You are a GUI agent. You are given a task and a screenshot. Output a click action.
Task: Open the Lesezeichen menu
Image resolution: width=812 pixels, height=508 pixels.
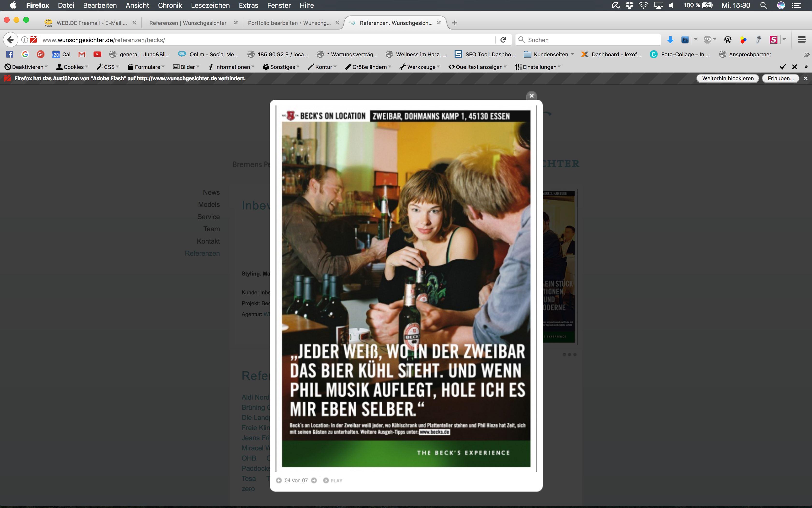[210, 5]
